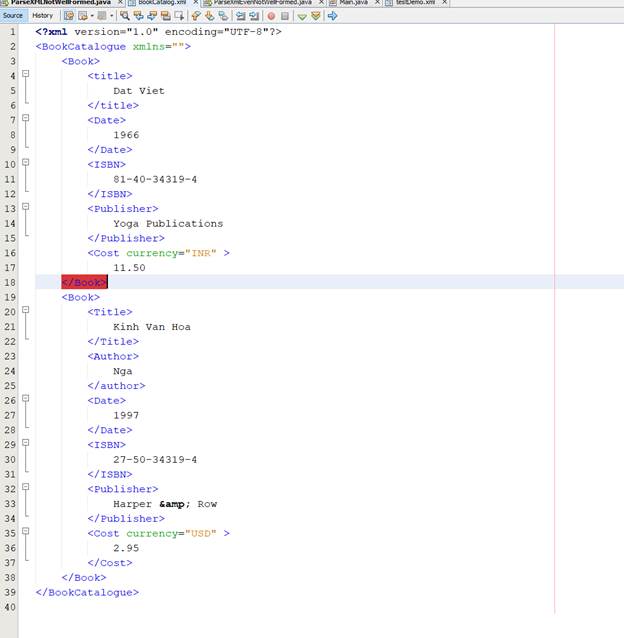Click the value '27-50-34319-4'
This screenshot has width=624, height=638.
point(155,460)
